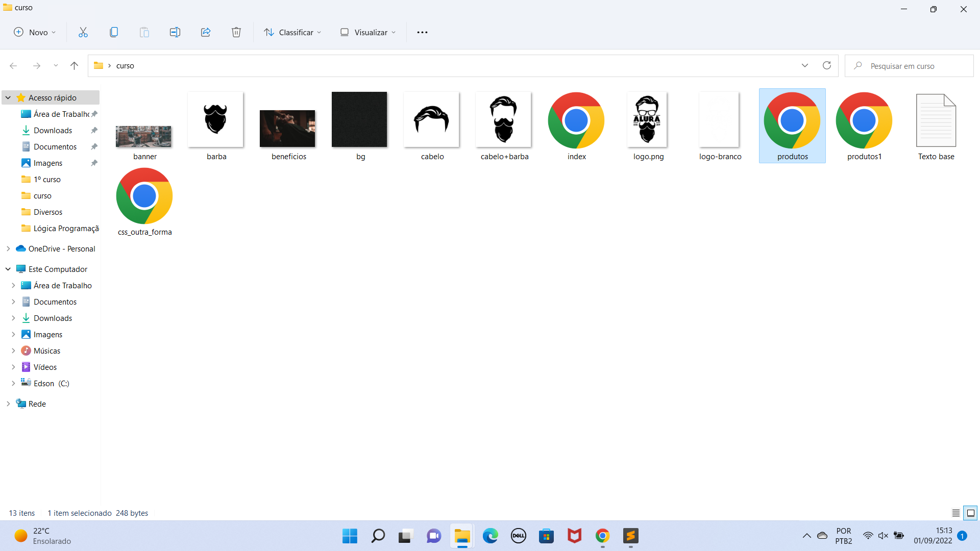
Task: Expand Área de Trabalho under Este Computador
Action: coord(14,285)
